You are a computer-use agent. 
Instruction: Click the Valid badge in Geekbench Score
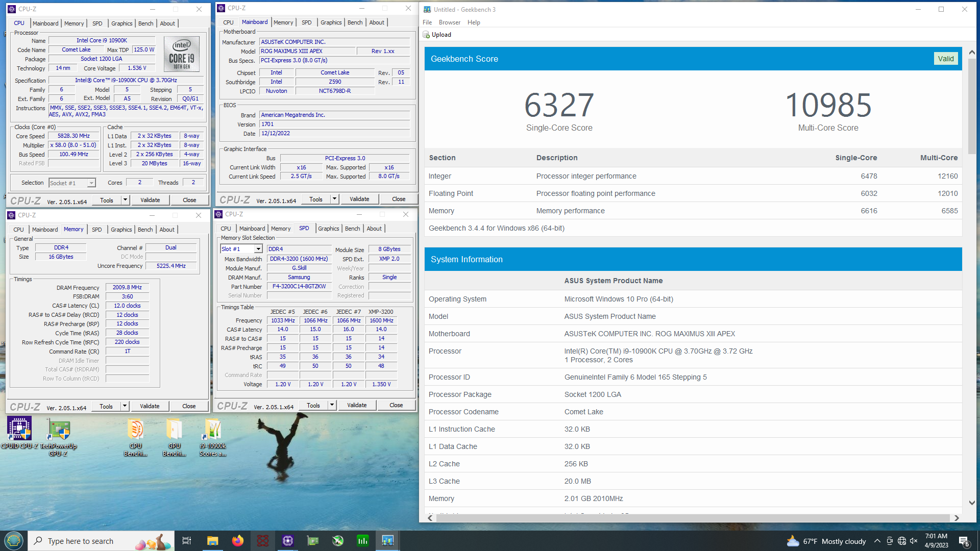click(945, 59)
